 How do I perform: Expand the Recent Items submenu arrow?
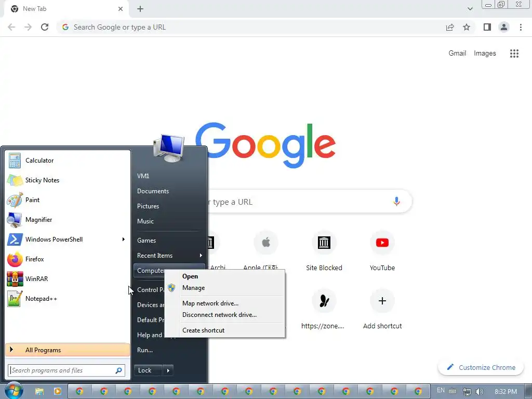201,256
